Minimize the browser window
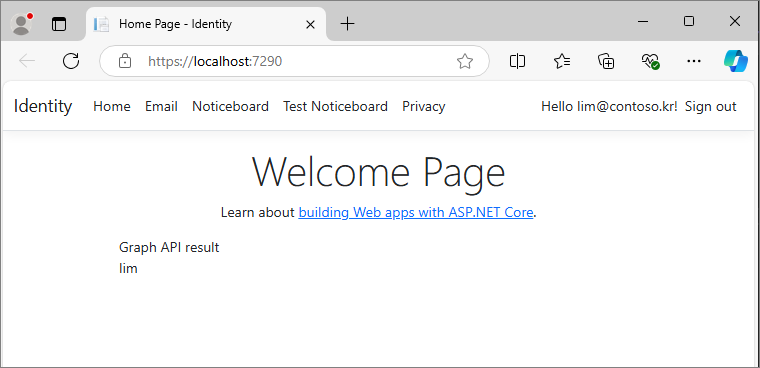Screen dimensions: 760x368 643,21
